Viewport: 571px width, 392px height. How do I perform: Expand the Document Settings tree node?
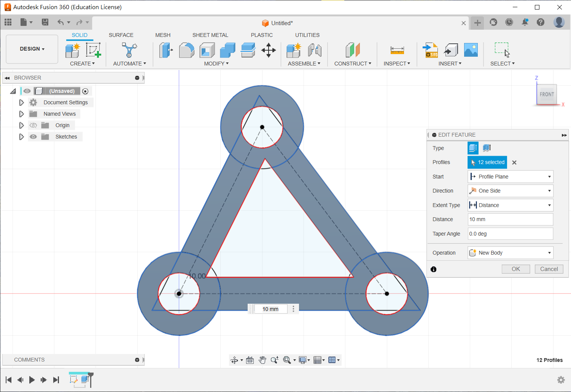pyautogui.click(x=21, y=102)
